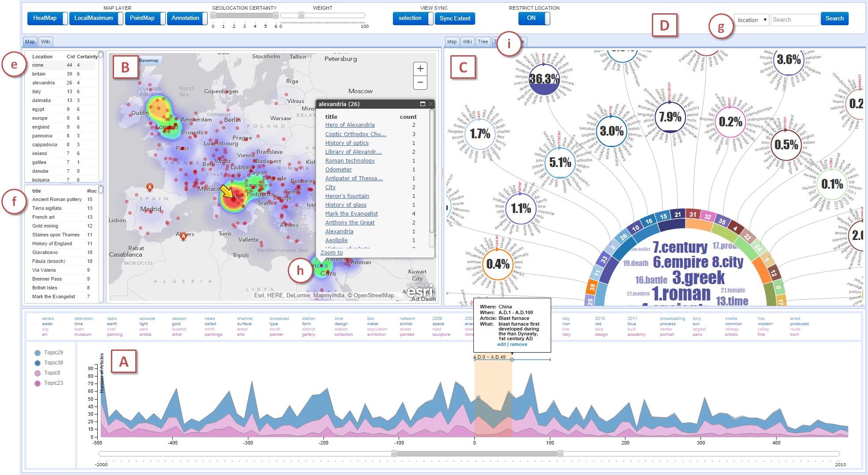Click the annotation marker near Algiers

(x=183, y=236)
